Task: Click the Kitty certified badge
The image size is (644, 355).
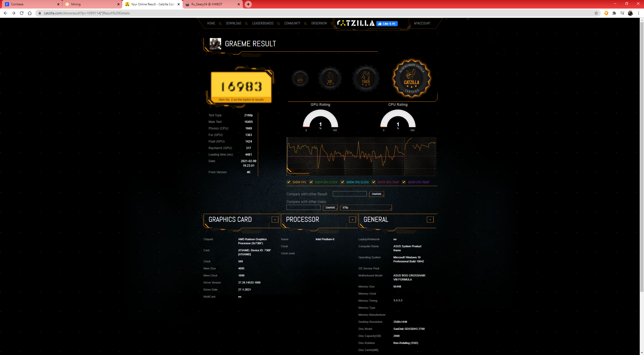Action: click(300, 78)
